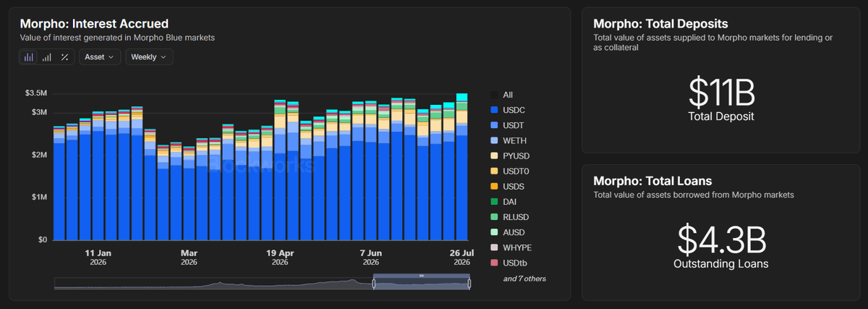Toggle DAI series in the legend

503,201
